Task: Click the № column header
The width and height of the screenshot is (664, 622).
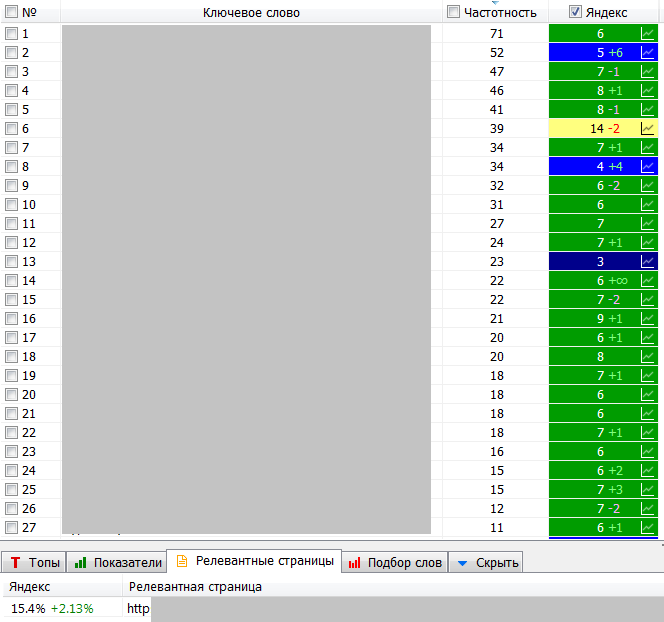Action: click(29, 12)
